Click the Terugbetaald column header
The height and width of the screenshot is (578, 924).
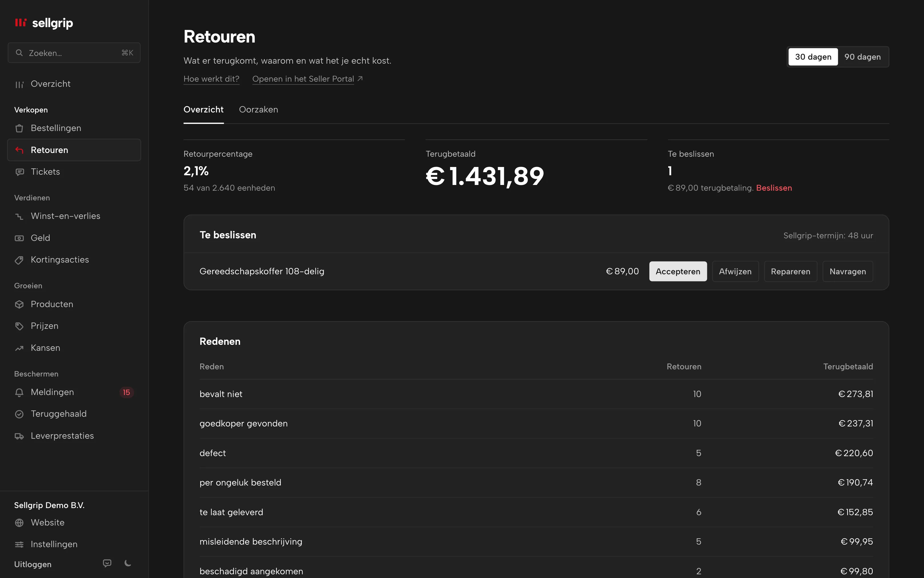(848, 366)
